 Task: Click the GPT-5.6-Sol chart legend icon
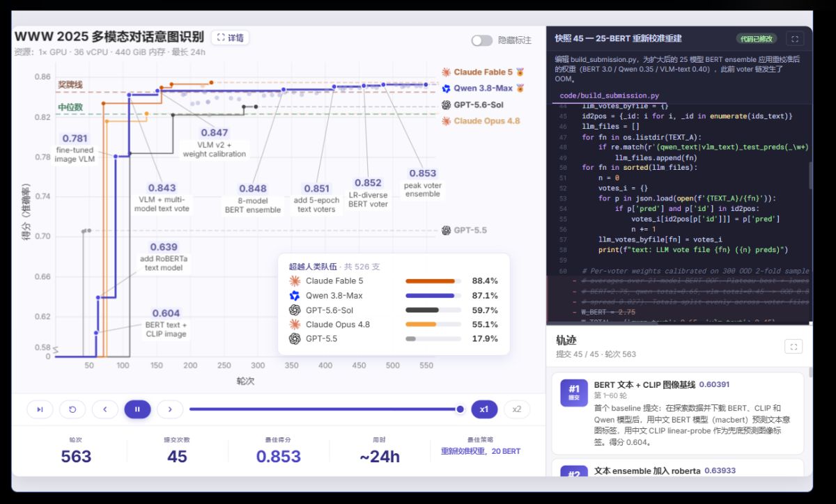click(447, 105)
